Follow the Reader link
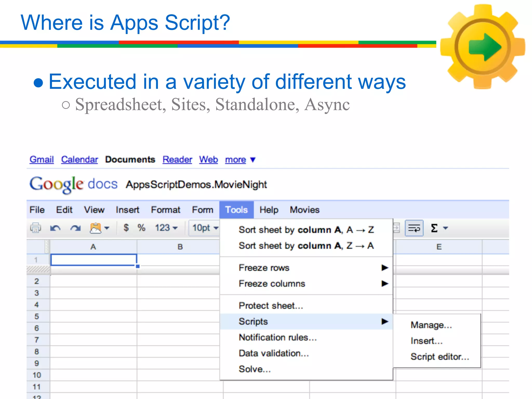This screenshot has height=399, width=532. click(x=177, y=159)
